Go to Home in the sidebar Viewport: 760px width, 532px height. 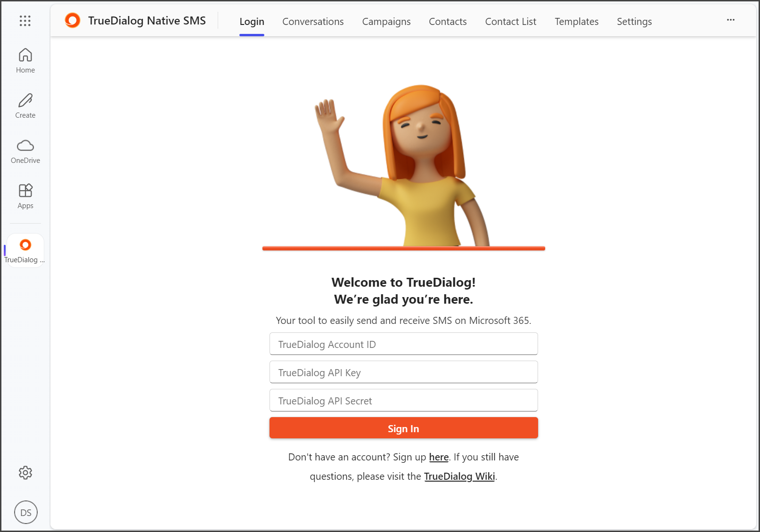25,61
